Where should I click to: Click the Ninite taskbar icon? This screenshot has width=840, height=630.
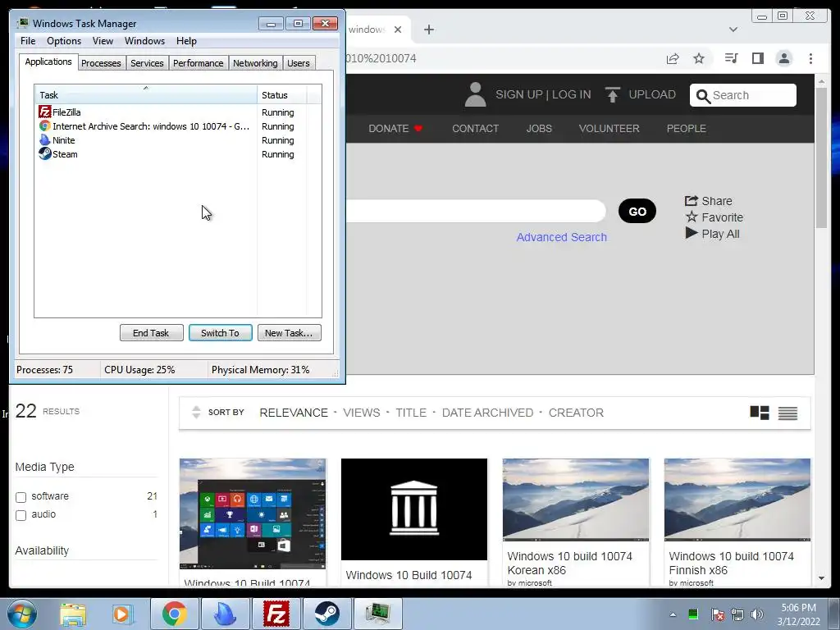tap(225, 614)
